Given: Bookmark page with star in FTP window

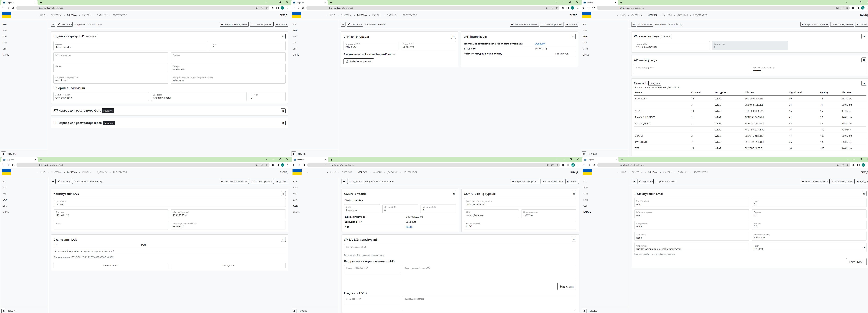Looking at the screenshot, I should pyautogui.click(x=266, y=8).
